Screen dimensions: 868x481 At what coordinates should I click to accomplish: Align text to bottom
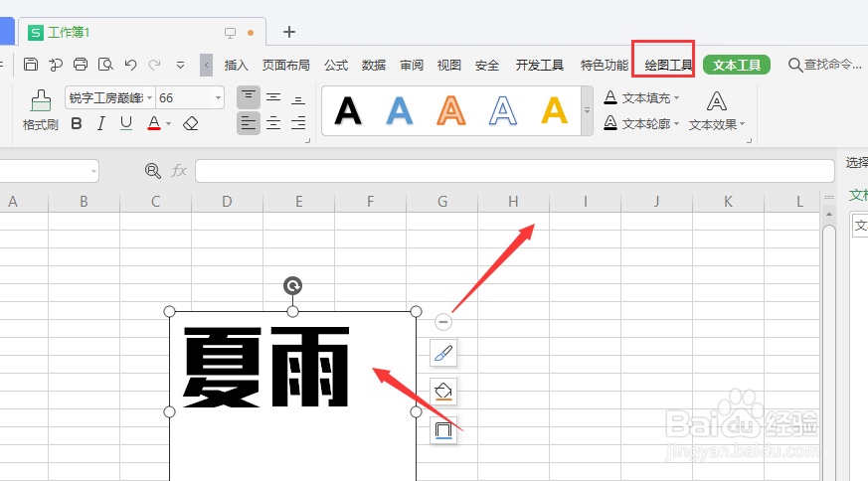tap(298, 98)
